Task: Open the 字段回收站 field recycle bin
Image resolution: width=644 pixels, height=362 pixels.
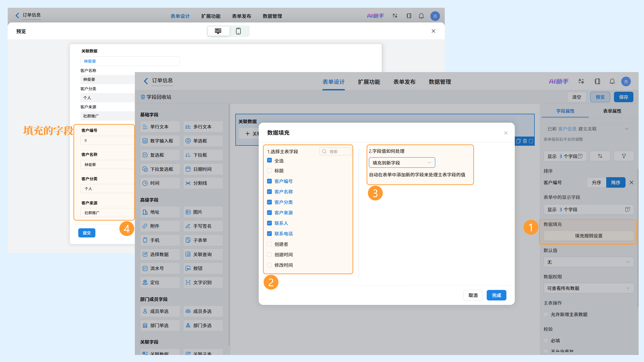Action: coord(156,97)
